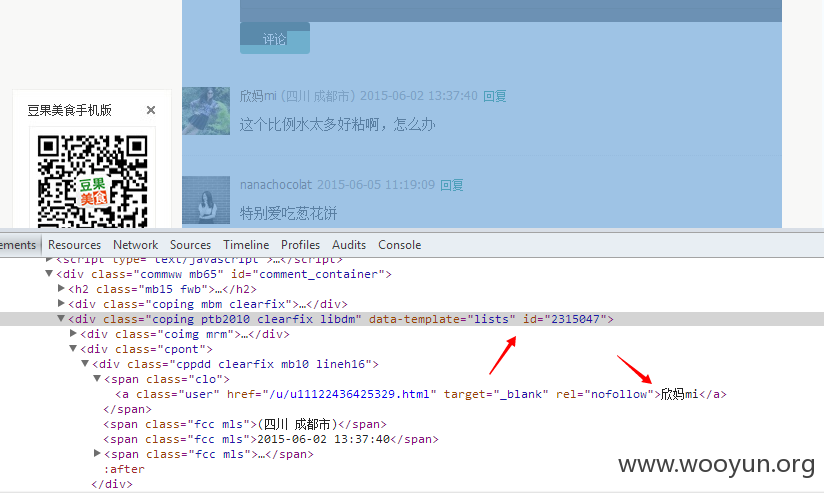Click the 豆果美食手机版 popup title

[69, 110]
